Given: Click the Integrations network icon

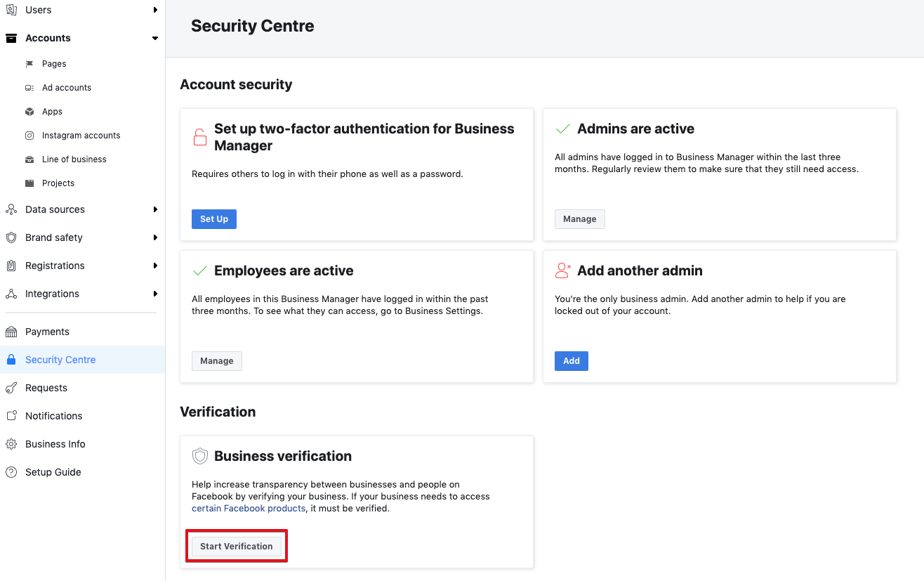Looking at the screenshot, I should point(11,294).
